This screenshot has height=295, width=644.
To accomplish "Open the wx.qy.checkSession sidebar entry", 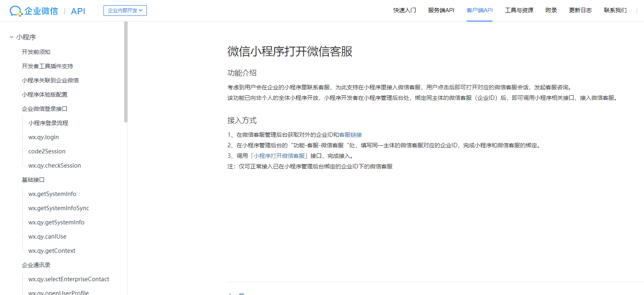I will coord(54,166).
